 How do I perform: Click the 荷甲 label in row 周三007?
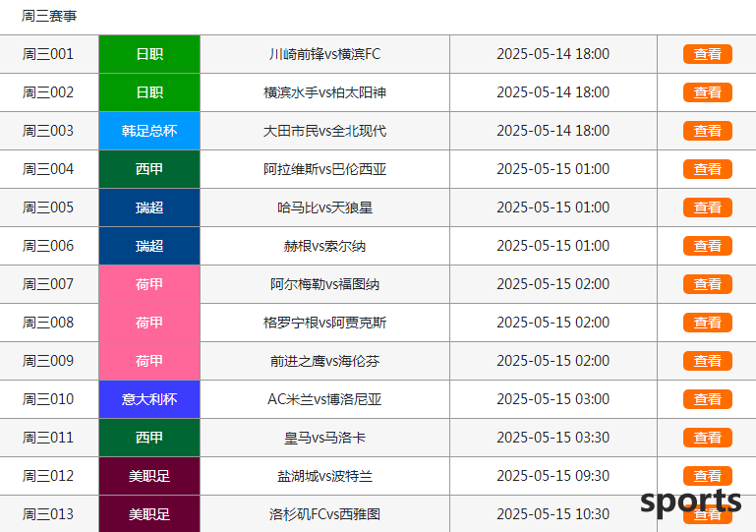pyautogui.click(x=149, y=284)
